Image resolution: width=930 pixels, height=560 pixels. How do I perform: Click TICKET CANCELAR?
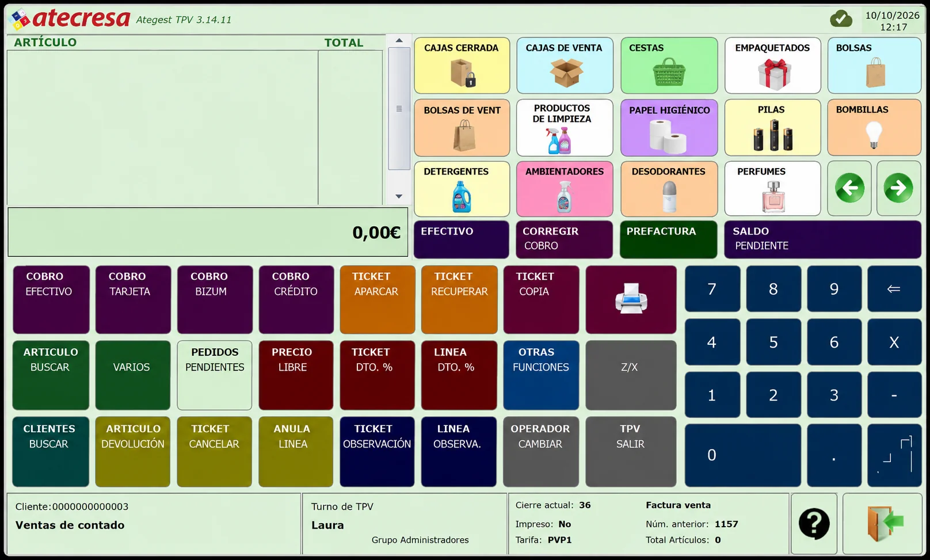click(x=214, y=452)
